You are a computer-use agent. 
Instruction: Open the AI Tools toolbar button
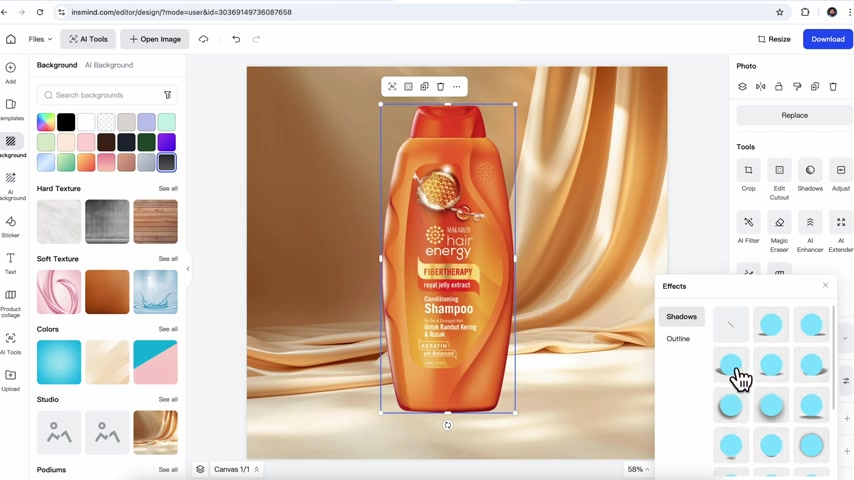pyautogui.click(x=88, y=39)
